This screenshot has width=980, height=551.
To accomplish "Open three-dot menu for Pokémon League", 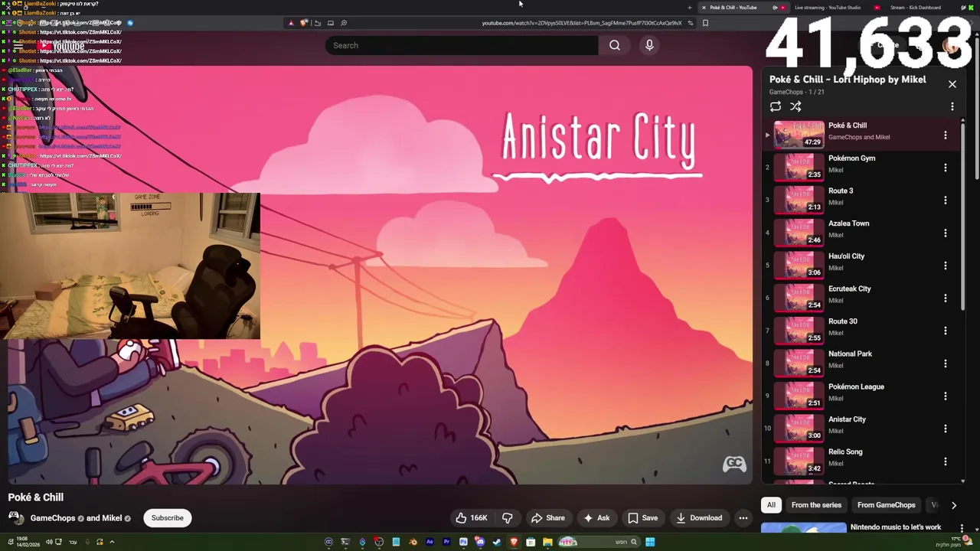I will click(945, 396).
